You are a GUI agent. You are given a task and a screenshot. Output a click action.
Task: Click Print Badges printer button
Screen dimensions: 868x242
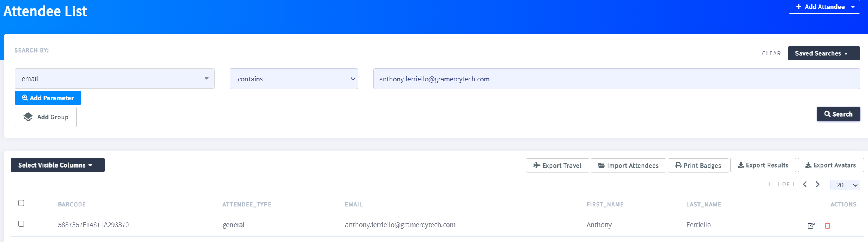[698, 166]
